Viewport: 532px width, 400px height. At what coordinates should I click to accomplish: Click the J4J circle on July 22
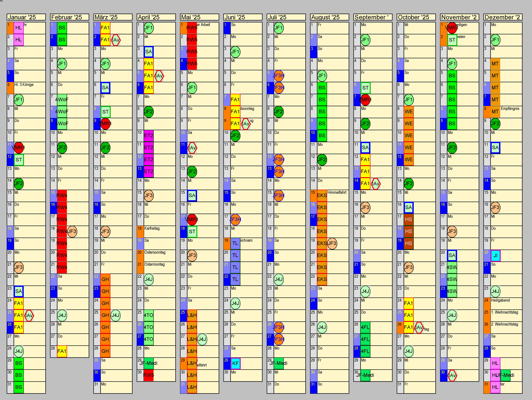click(x=279, y=279)
